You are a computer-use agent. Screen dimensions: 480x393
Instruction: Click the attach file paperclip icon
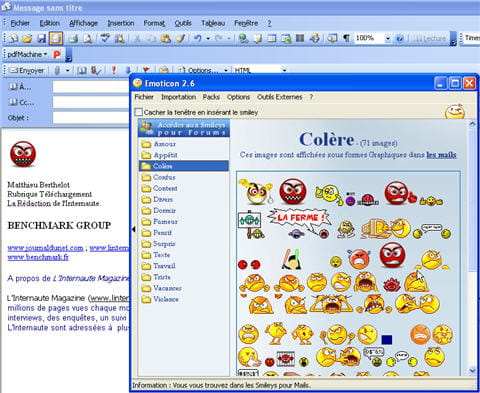coord(58,70)
